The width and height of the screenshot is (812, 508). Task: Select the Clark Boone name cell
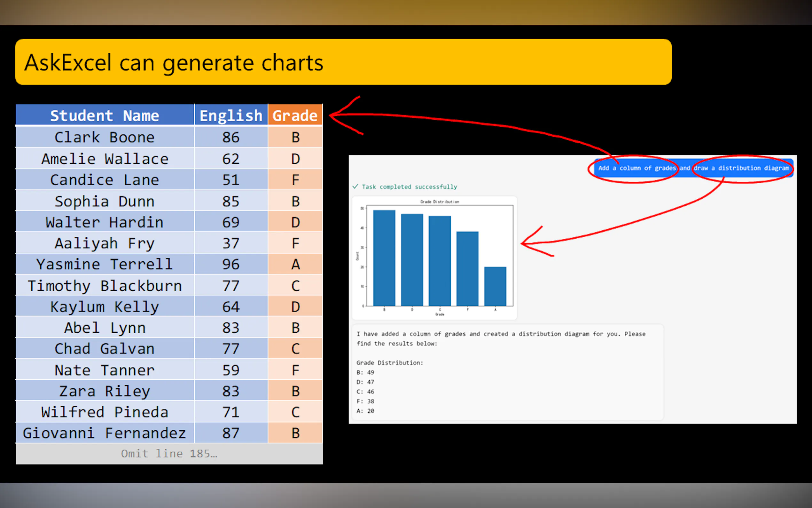[x=105, y=137]
